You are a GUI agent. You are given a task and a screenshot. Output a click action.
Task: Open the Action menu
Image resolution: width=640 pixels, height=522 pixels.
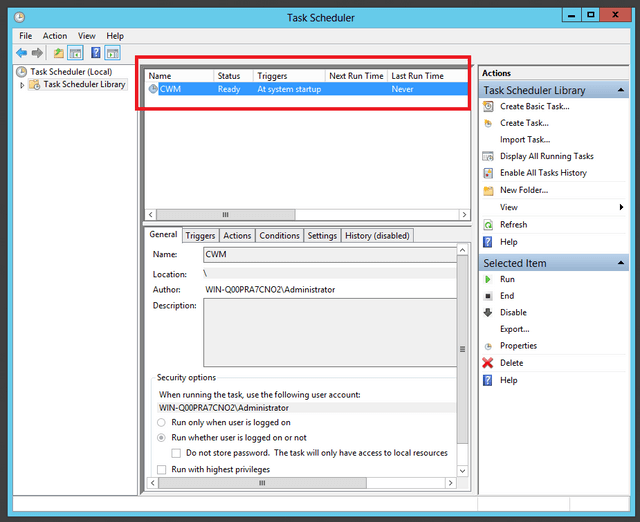click(55, 36)
